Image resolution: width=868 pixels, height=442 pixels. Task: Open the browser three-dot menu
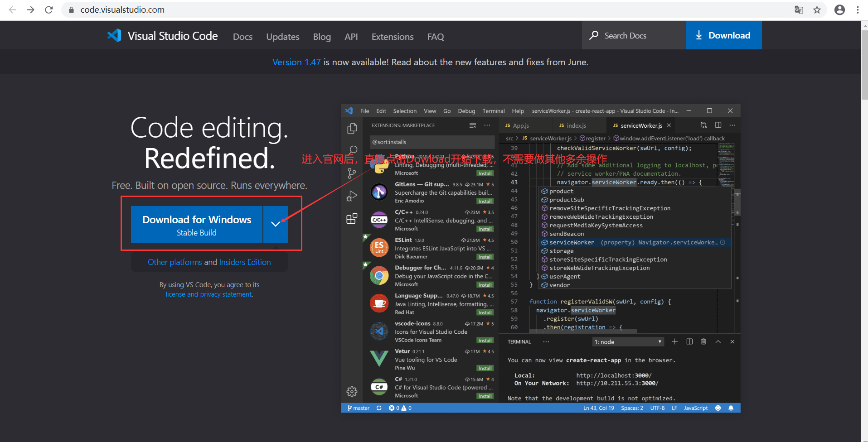[x=858, y=10]
